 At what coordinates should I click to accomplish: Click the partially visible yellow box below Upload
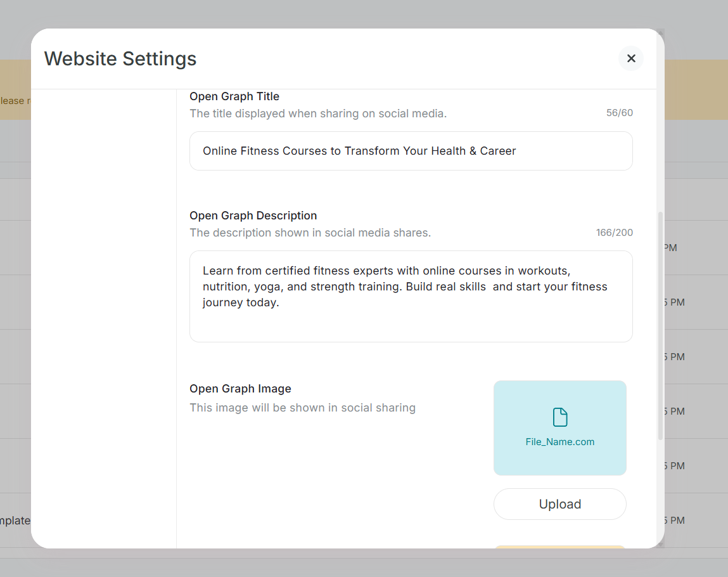click(x=560, y=547)
